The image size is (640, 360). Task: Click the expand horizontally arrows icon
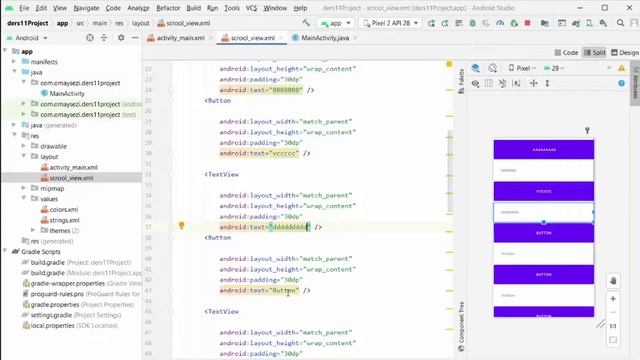[533, 83]
